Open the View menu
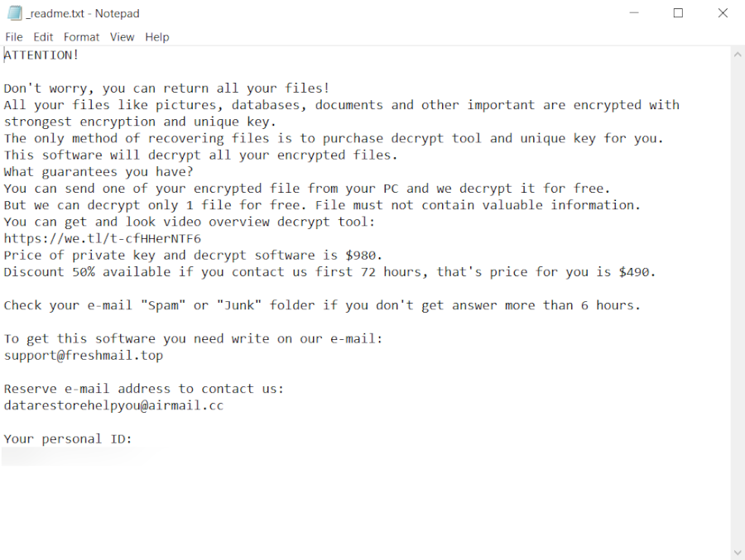Screen dimensions: 745x560 click(x=122, y=37)
